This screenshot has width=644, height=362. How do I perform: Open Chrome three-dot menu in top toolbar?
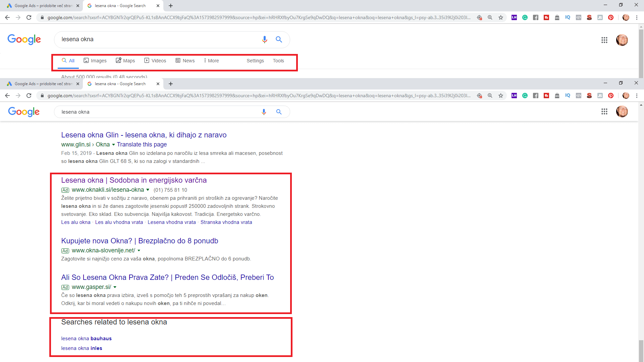[x=637, y=17]
